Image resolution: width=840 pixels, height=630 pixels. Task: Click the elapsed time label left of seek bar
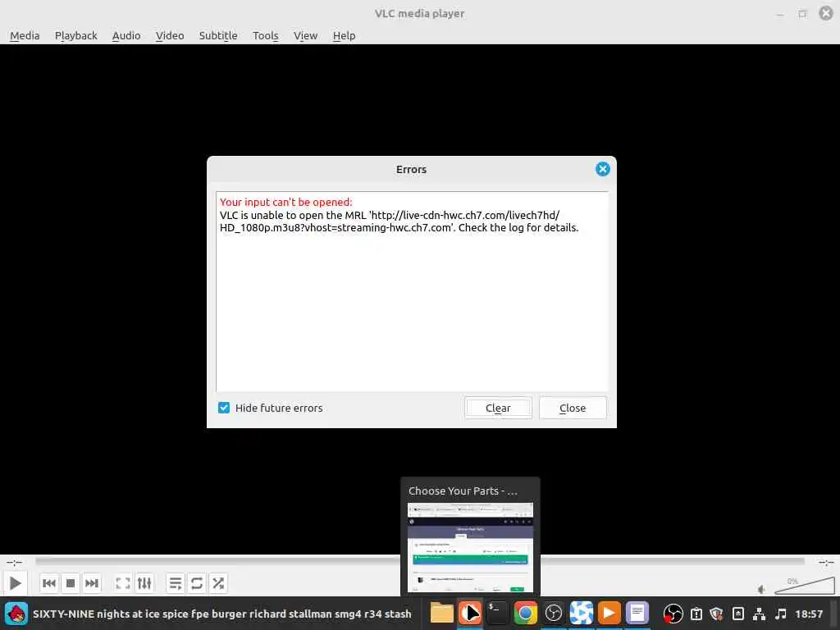click(15, 562)
